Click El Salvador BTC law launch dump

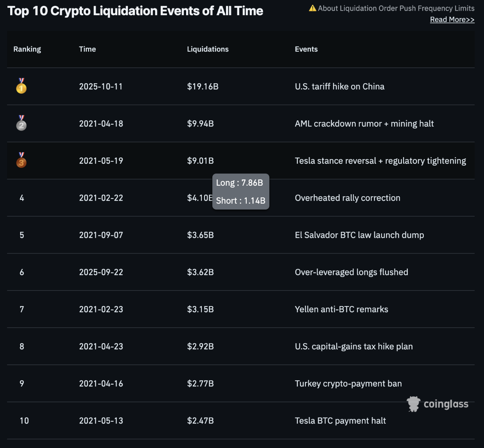359,235
